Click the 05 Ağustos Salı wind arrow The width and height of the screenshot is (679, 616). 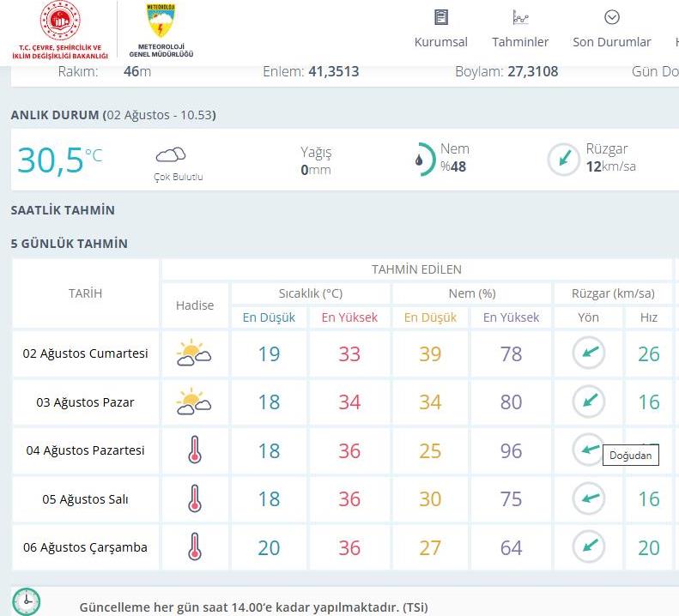pyautogui.click(x=589, y=498)
